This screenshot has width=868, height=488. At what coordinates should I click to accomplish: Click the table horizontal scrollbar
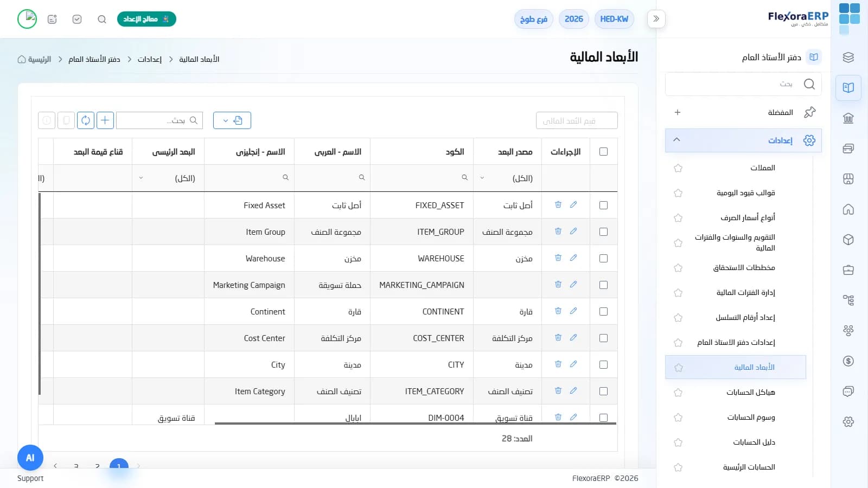click(x=416, y=423)
